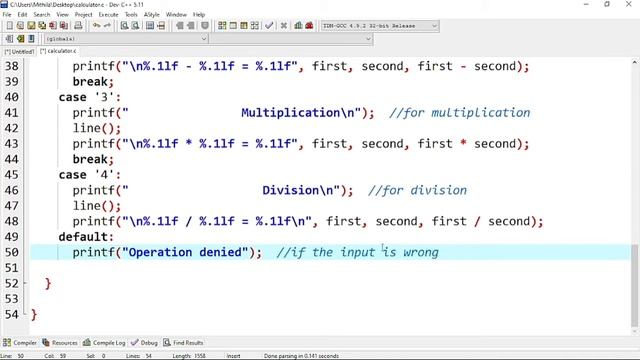Viewport: 640px width, 360px height.
Task: Open the Tools menu
Action: coord(131,15)
